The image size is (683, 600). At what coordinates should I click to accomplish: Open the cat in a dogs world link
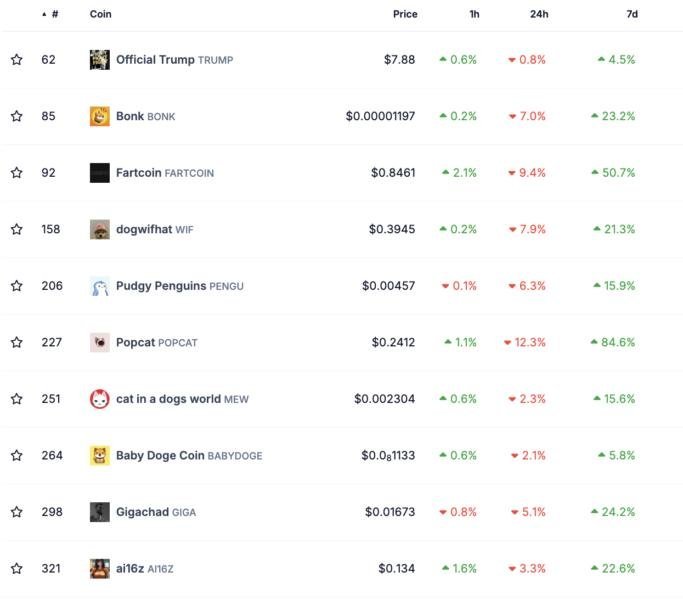tap(168, 399)
